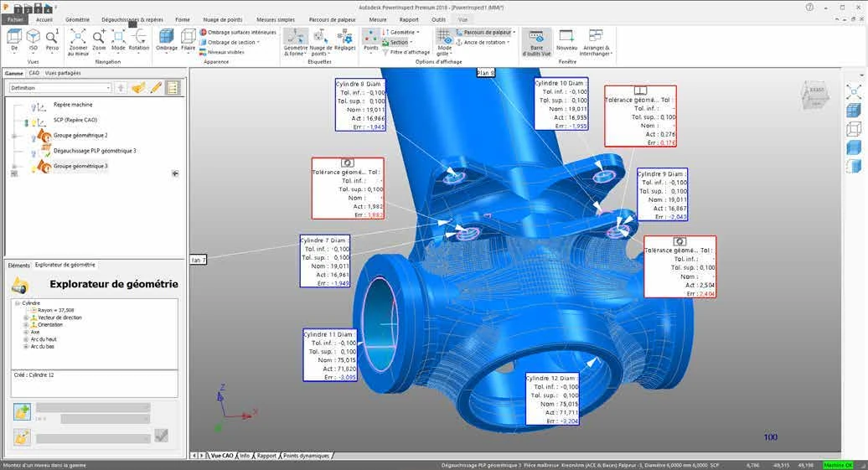
Task: Select Repère machine tree item
Action: (x=73, y=105)
